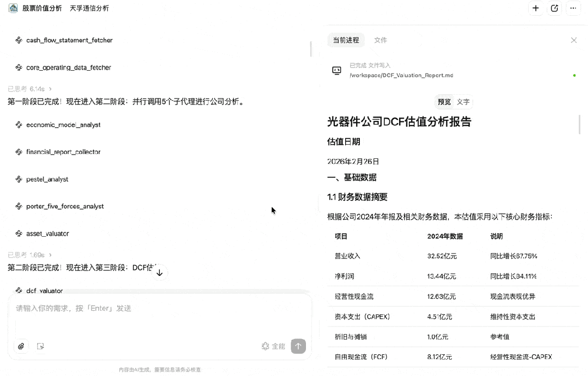Open the more options ellipsis icon
The width and height of the screenshot is (588, 376).
pos(573,8)
